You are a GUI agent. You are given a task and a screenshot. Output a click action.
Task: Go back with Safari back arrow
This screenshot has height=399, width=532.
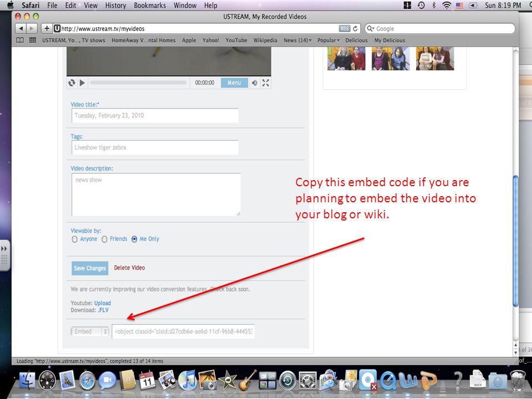pyautogui.click(x=21, y=29)
